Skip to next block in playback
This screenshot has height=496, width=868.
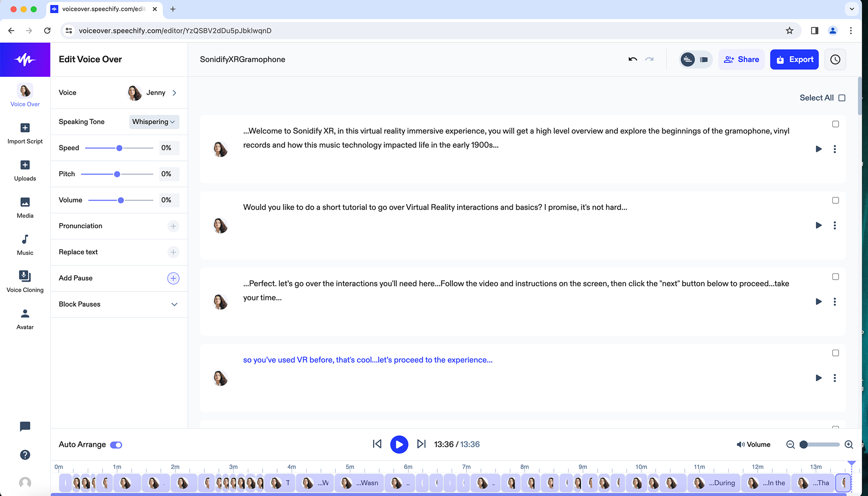[421, 444]
